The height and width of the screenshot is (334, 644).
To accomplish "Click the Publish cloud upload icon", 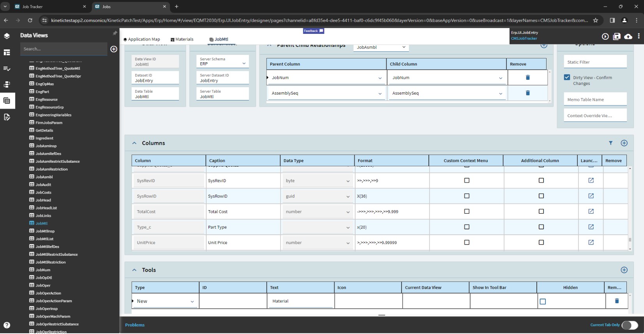I will [628, 36].
